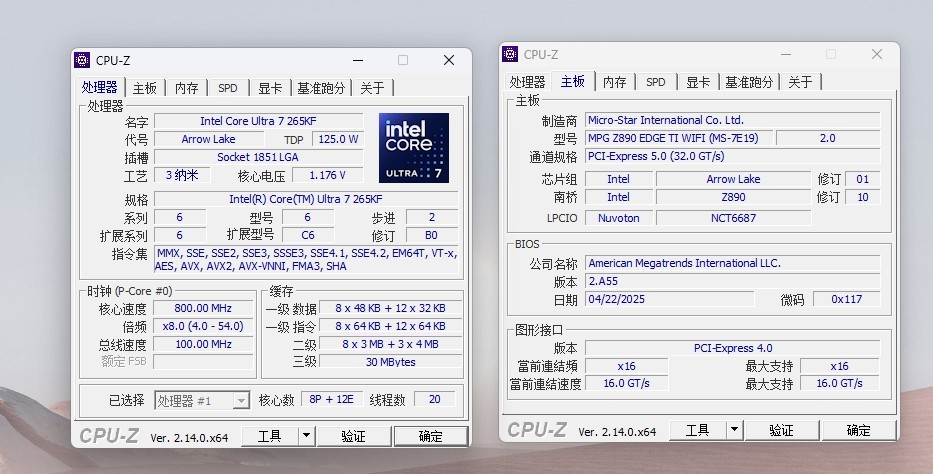Viewport: 933px width, 474px height.
Task: Close the left CPU-Z window
Action: tap(449, 60)
